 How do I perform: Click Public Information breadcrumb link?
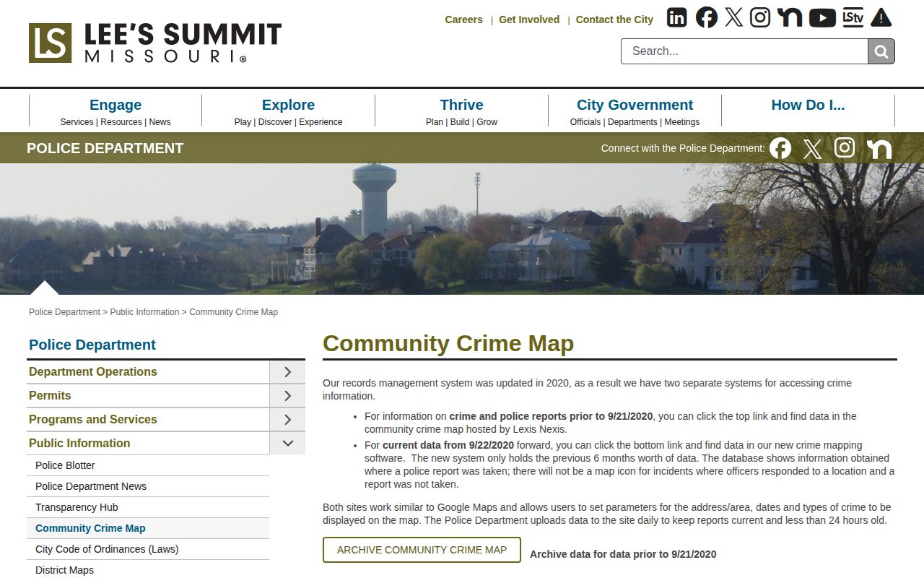(144, 312)
